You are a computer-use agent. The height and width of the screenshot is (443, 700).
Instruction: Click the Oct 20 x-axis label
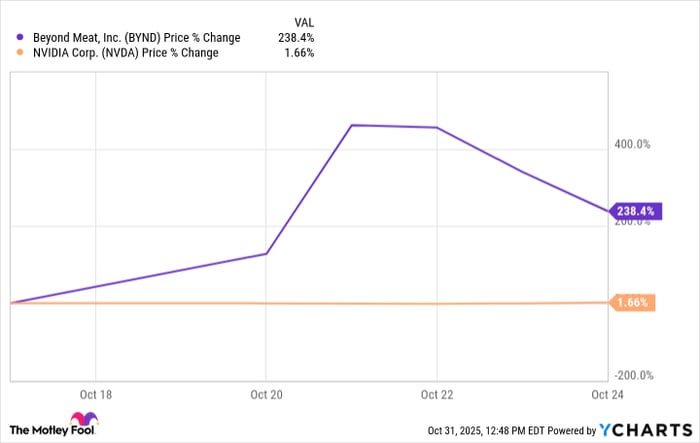[266, 393]
